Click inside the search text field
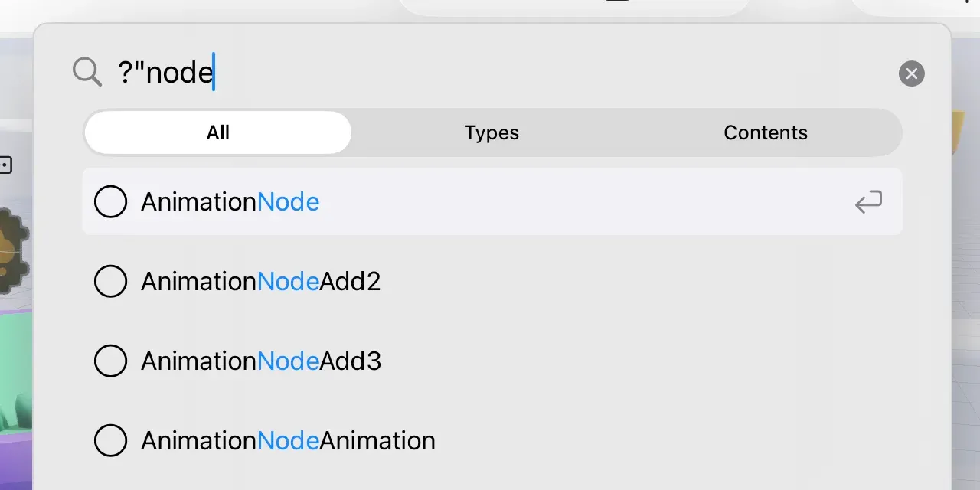980x490 pixels. coord(459,73)
